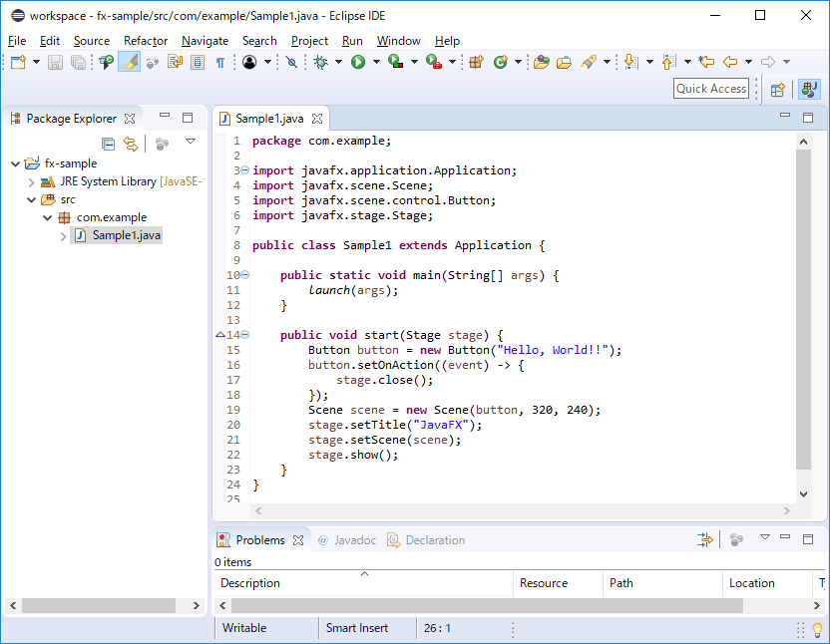This screenshot has width=830, height=644.
Task: Click the Debug bug icon
Action: 320,62
